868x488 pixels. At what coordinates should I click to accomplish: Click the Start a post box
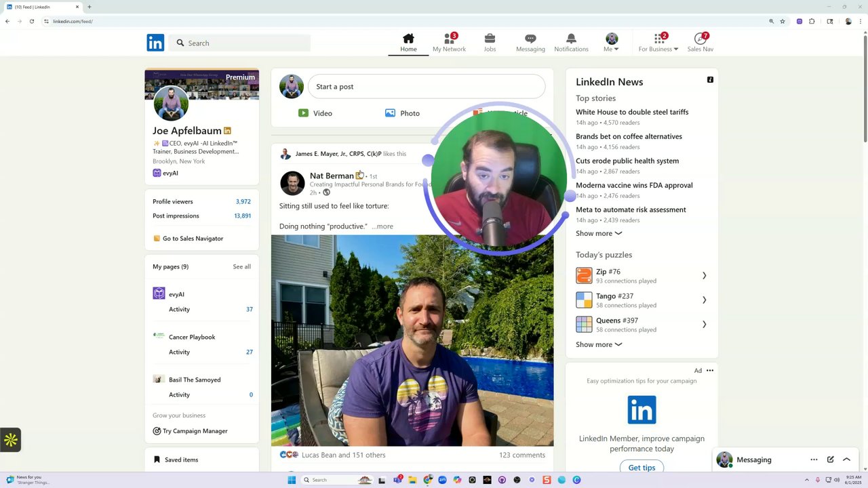tap(427, 87)
